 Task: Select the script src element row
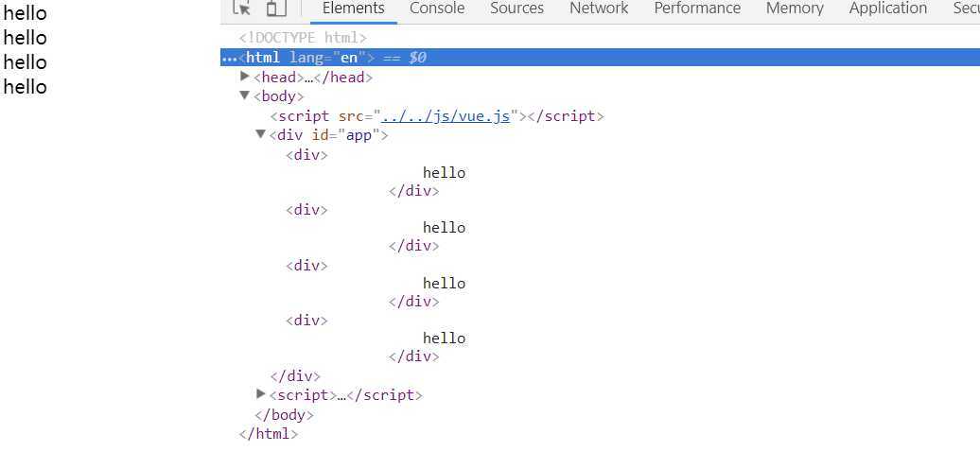(437, 116)
